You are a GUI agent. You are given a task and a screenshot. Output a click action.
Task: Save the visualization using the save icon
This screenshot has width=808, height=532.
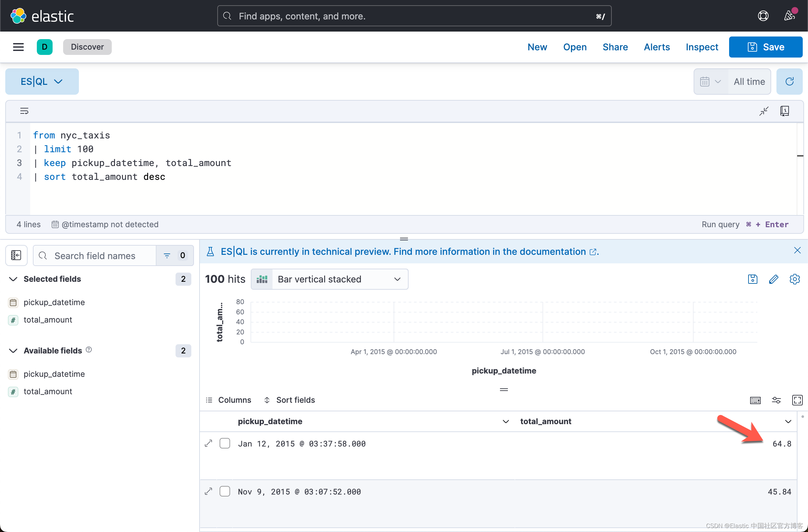click(752, 279)
